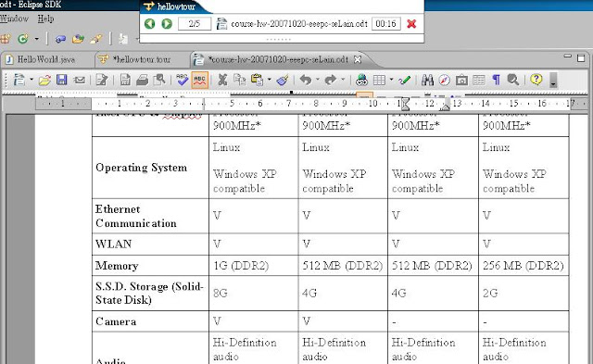Open the Navigator compass icon
This screenshot has width=593, height=364.
[x=445, y=80]
